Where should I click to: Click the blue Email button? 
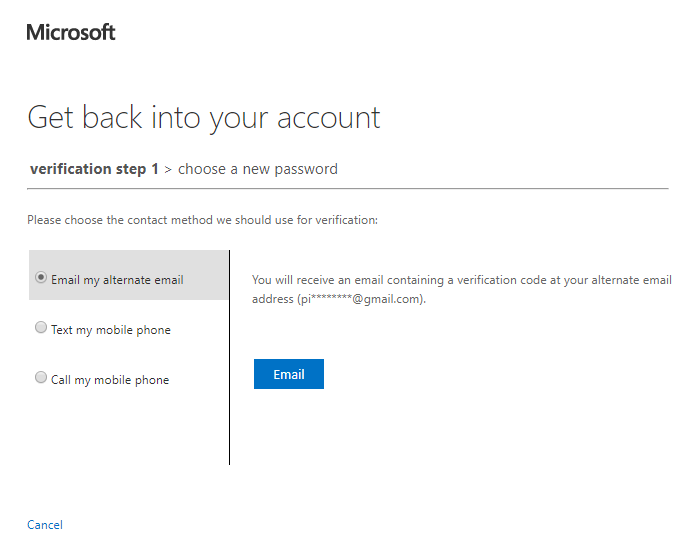point(289,374)
